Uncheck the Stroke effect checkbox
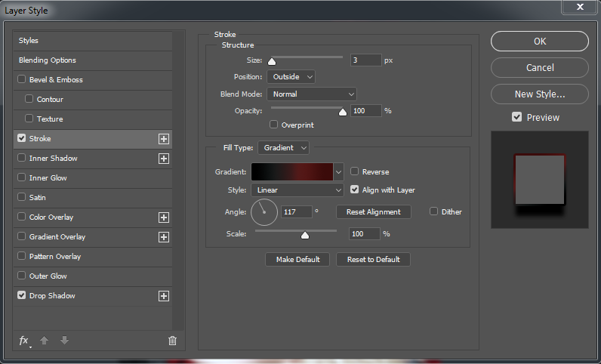This screenshot has width=601, height=364. [x=22, y=138]
